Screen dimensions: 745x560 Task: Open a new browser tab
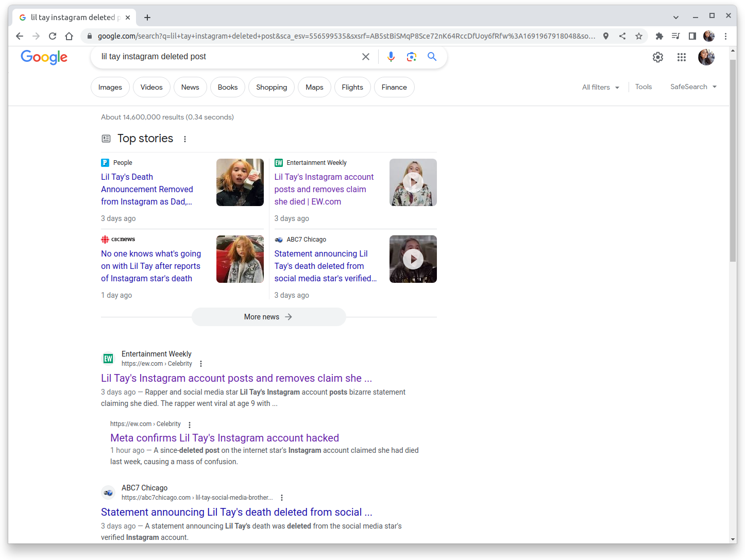pos(147,18)
